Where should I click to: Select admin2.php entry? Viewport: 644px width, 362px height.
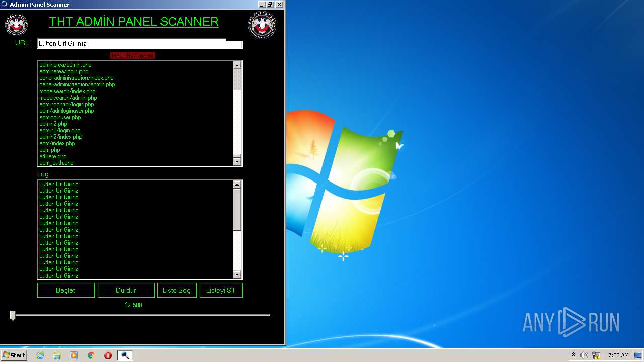click(x=53, y=124)
